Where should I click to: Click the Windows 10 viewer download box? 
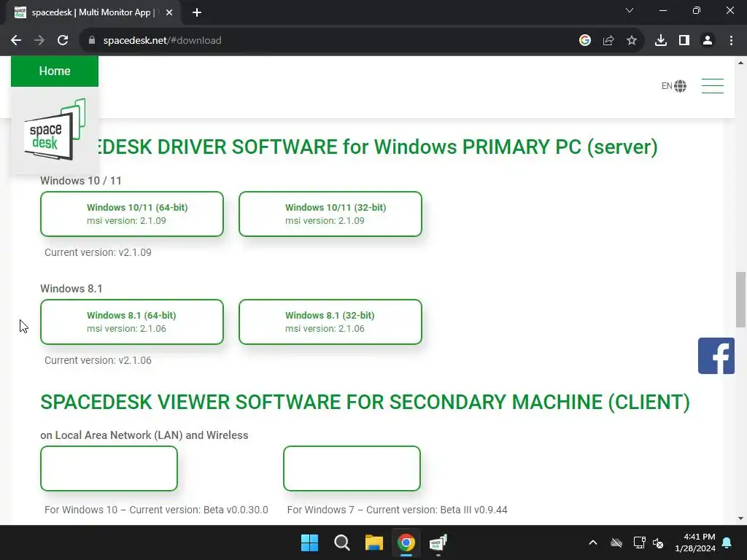point(109,469)
